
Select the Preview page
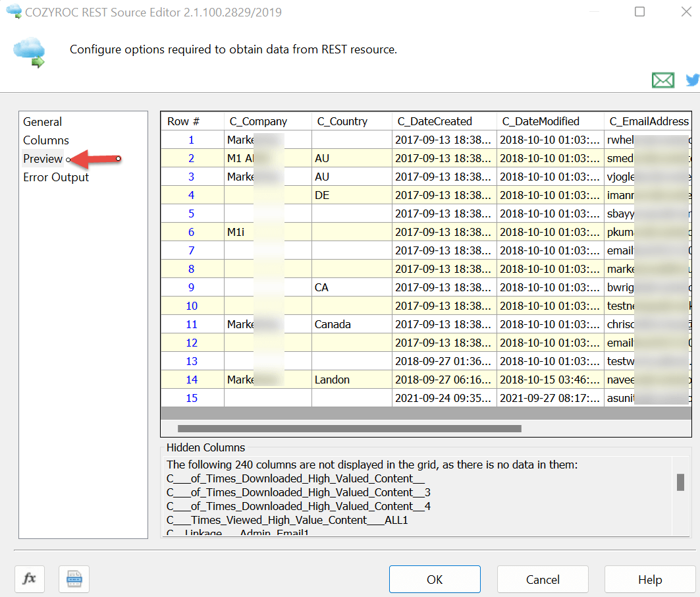[43, 159]
